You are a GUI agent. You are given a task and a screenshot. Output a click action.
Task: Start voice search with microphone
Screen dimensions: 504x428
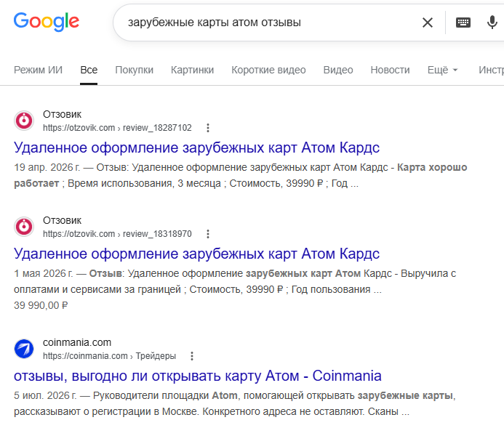[x=492, y=23]
